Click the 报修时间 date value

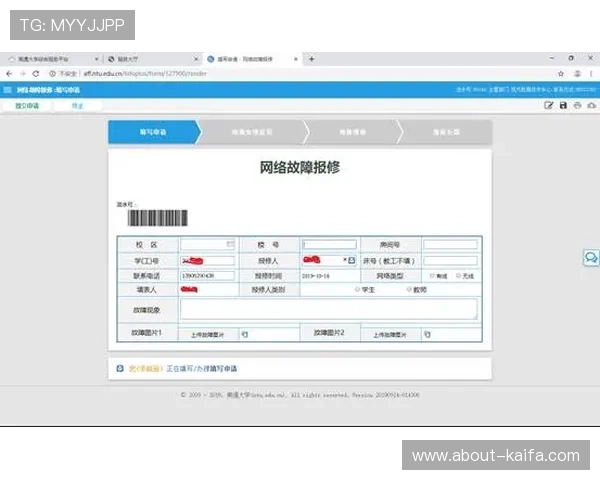[x=316, y=276]
